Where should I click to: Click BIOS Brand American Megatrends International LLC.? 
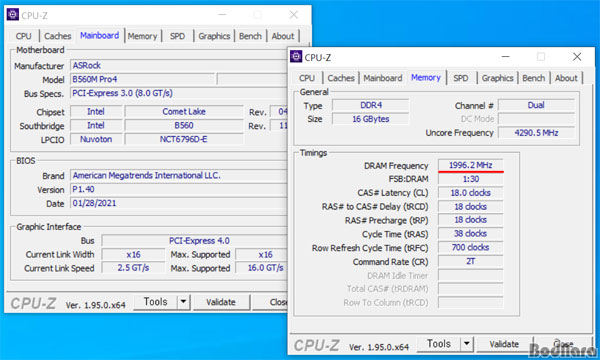point(179,175)
